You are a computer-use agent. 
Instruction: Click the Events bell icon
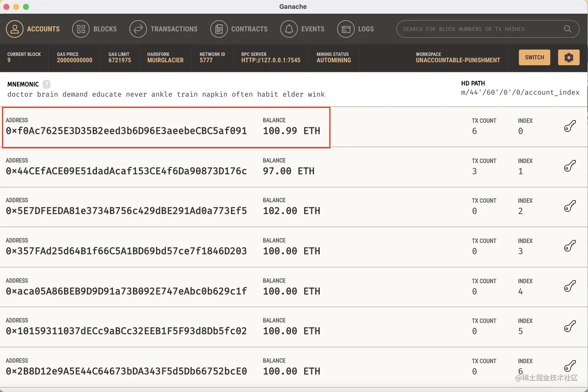[x=289, y=29]
